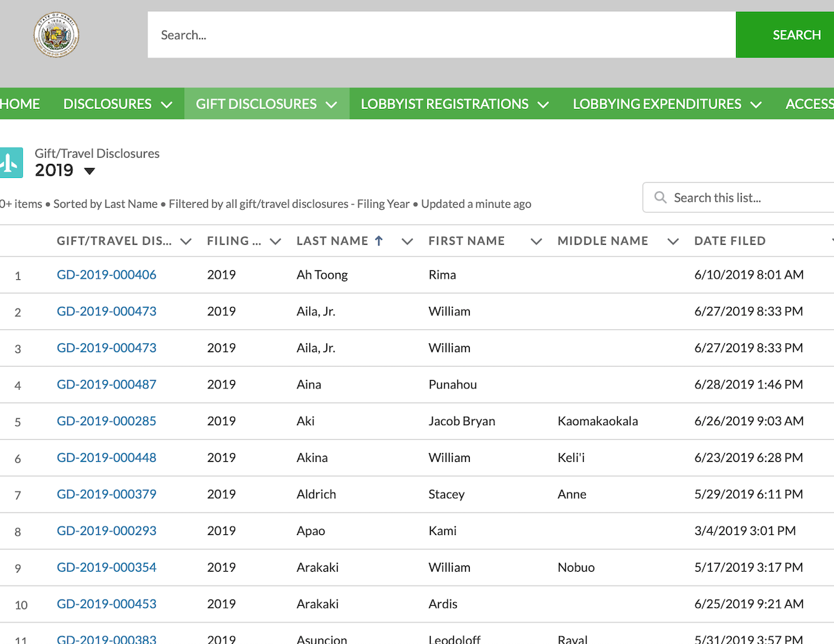The height and width of the screenshot is (644, 834).
Task: Open the Middle Name column options chevron
Action: tap(673, 241)
